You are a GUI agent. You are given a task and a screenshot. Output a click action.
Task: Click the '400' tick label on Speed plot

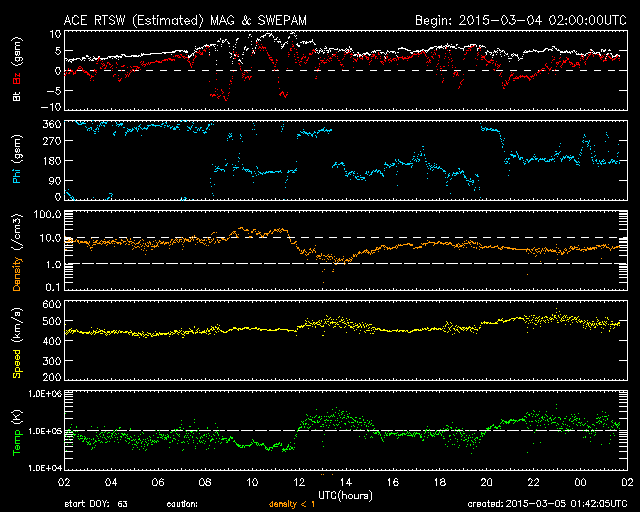(52, 341)
